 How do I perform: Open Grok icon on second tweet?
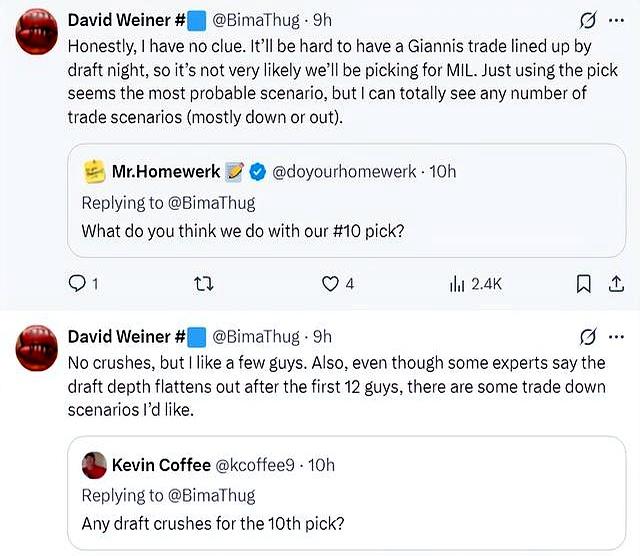(587, 336)
